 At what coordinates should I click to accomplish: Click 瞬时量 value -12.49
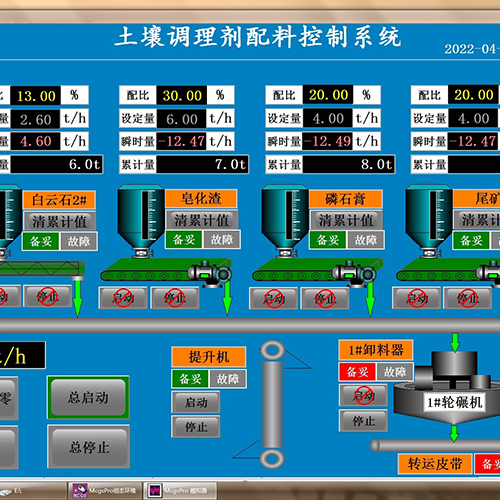328,141
